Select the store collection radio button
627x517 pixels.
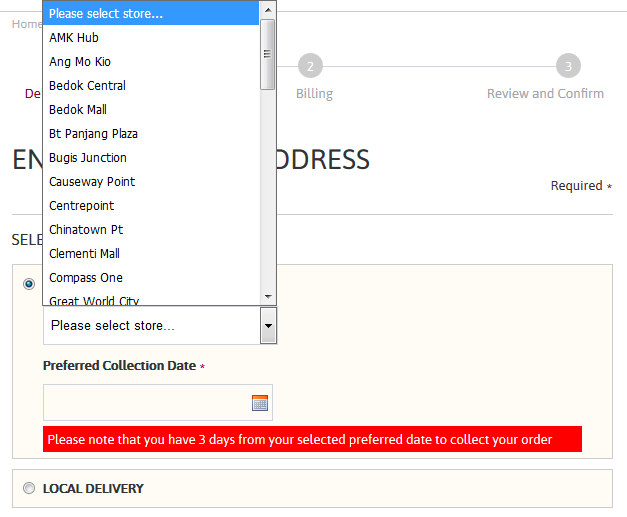coord(28,284)
